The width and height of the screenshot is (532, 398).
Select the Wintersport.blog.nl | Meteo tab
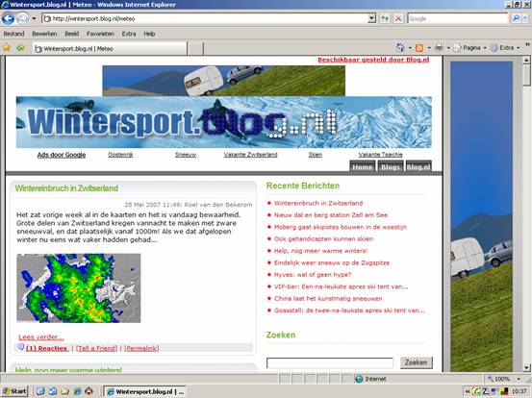pos(110,48)
